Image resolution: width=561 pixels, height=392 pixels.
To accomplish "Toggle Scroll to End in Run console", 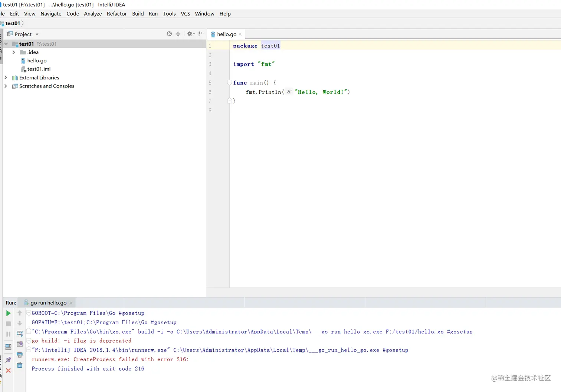I will point(20,344).
